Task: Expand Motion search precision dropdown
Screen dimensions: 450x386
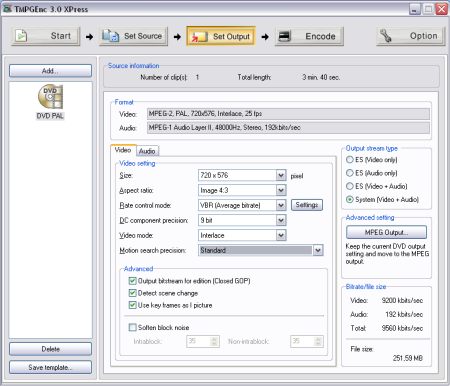Action: tap(318, 250)
